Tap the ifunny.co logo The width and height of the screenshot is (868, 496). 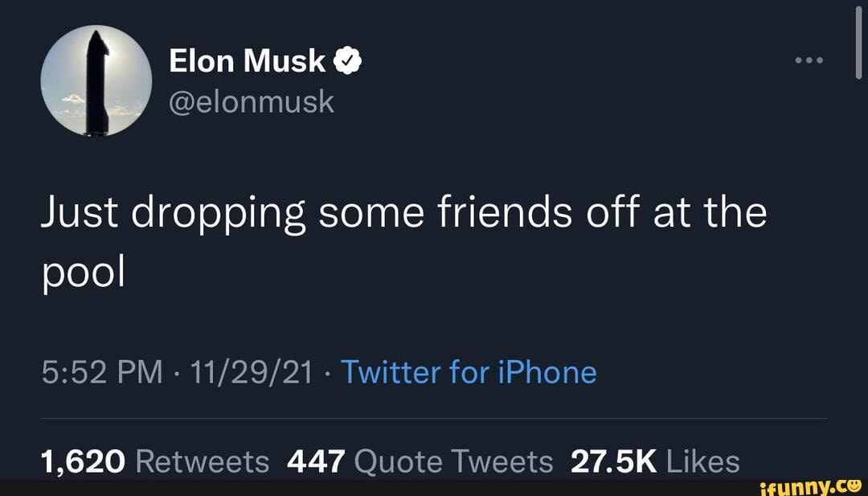coord(811,486)
